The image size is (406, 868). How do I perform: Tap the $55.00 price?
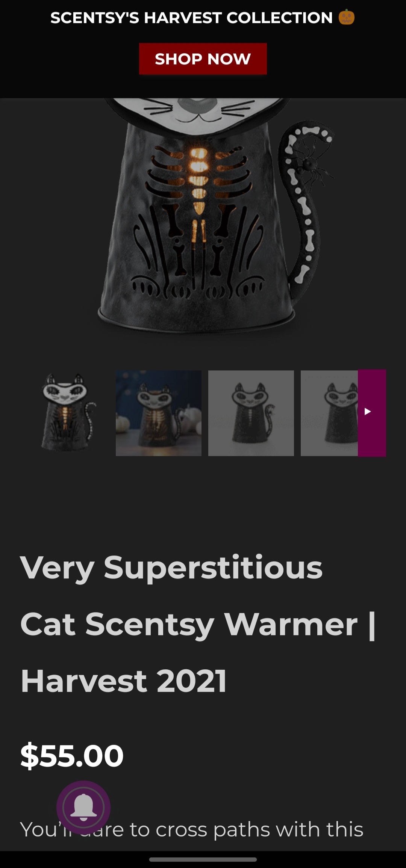(72, 755)
